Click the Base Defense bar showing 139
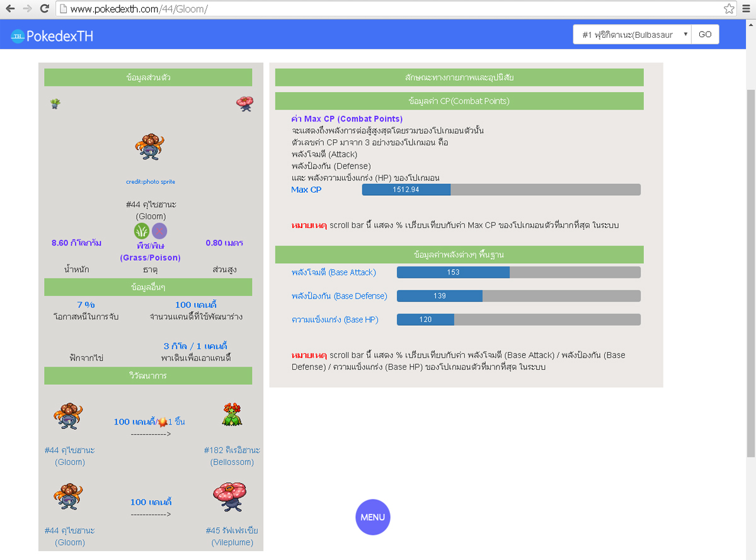756x560 pixels. click(518, 296)
